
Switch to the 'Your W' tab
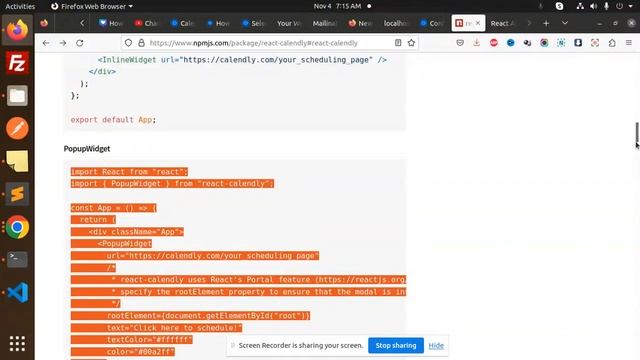pyautogui.click(x=289, y=23)
